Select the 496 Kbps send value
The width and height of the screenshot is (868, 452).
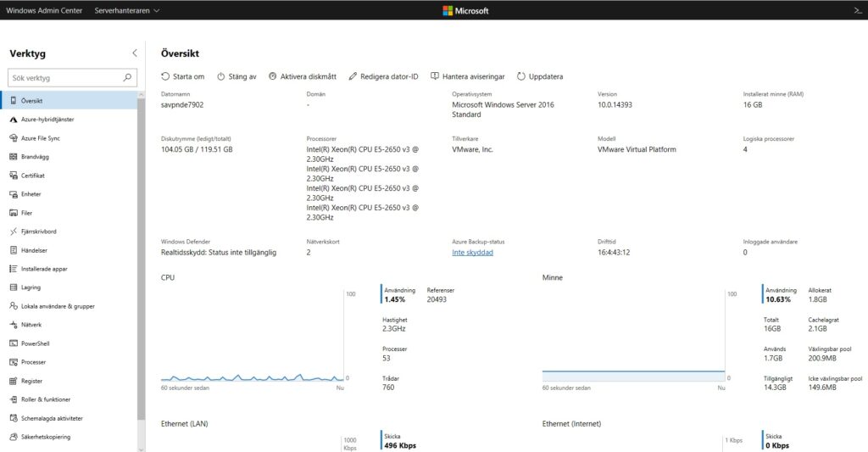click(400, 445)
